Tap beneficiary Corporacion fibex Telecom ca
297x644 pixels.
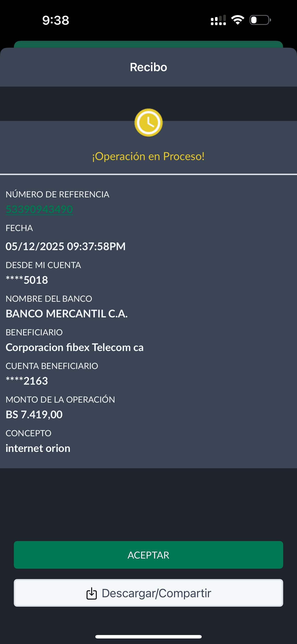[75, 348]
